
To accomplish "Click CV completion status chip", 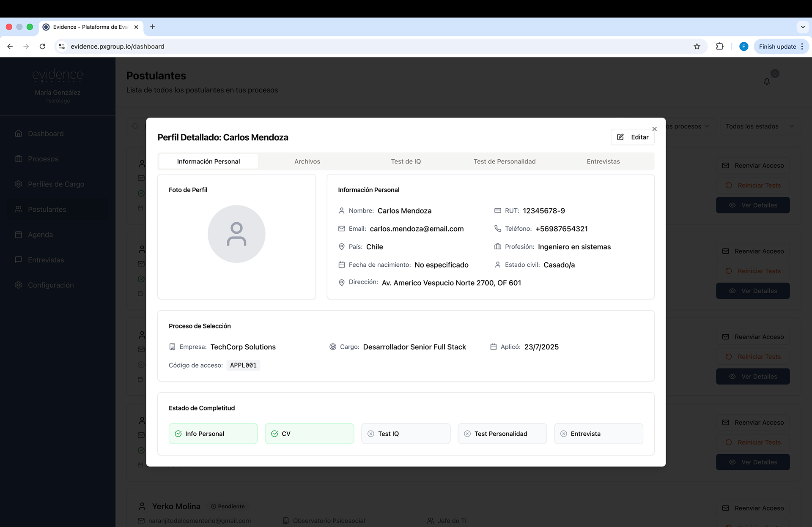I will tap(309, 434).
